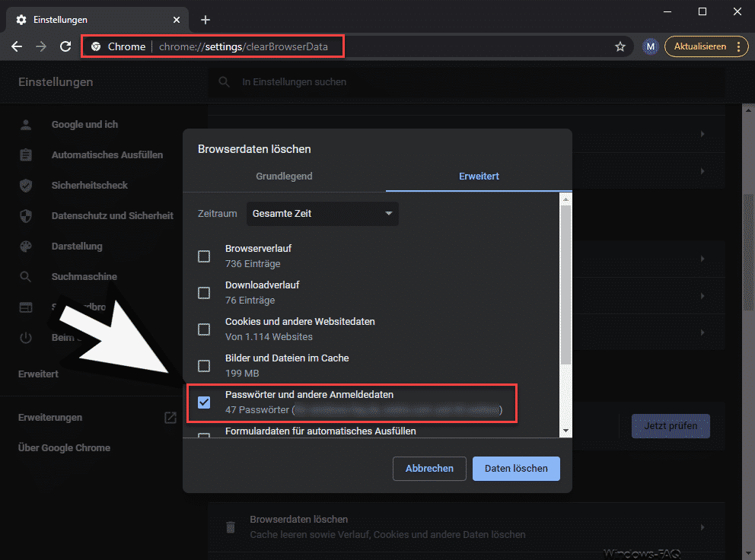The image size is (755, 560).
Task: Click the Suchmaschine magnifier icon
Action: click(x=26, y=277)
